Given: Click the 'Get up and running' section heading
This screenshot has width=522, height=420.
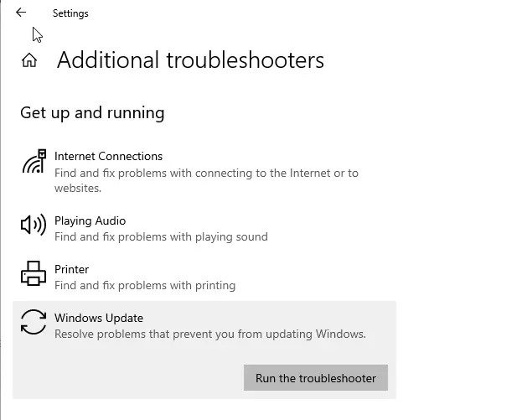Looking at the screenshot, I should click(x=92, y=112).
